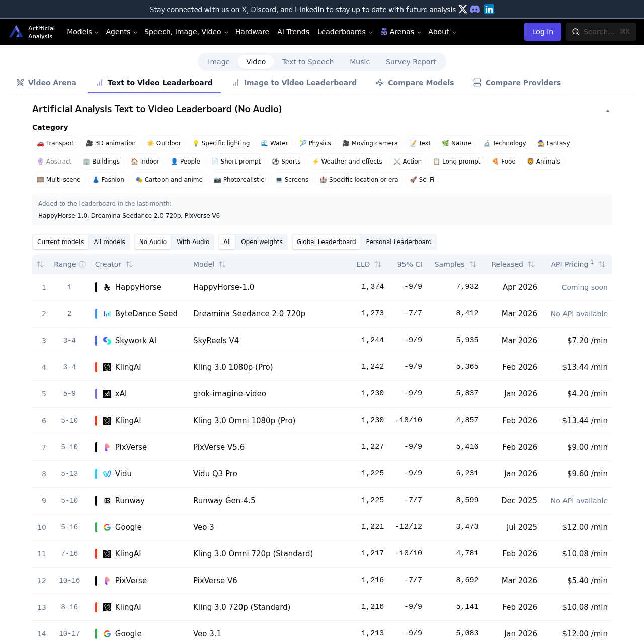The image size is (644, 644).
Task: Open the Survey Report link
Action: [x=411, y=62]
